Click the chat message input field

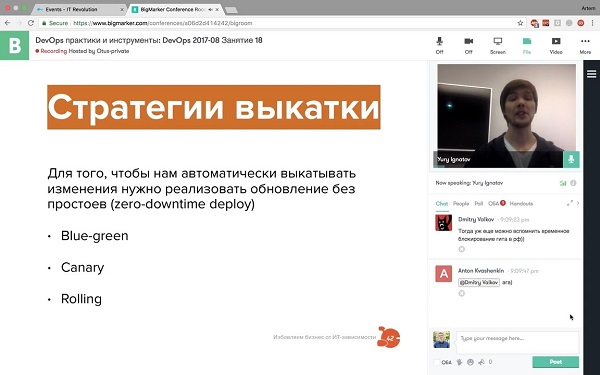(517, 342)
